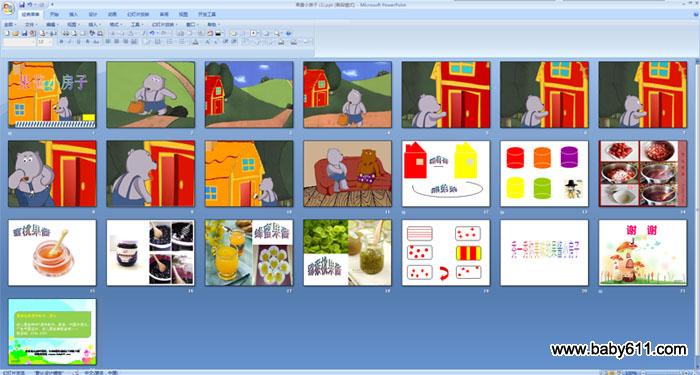Expand the 窗口 classic menu
Screen dimensions: 700x375
(x=192, y=25)
